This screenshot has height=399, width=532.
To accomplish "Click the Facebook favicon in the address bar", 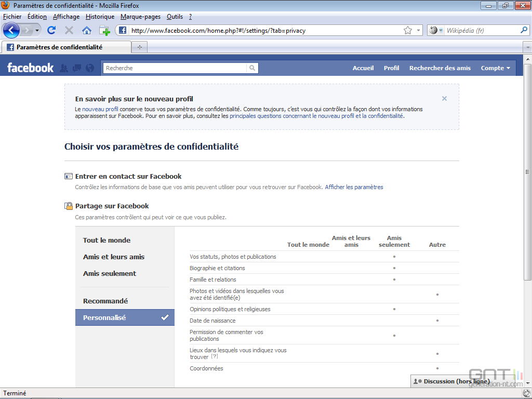I will pyautogui.click(x=123, y=31).
